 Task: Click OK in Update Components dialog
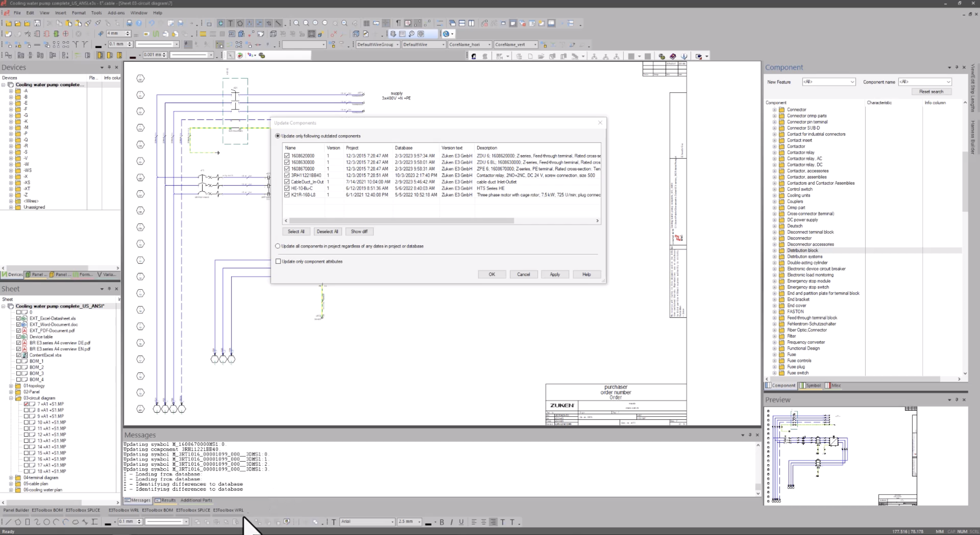(x=492, y=274)
